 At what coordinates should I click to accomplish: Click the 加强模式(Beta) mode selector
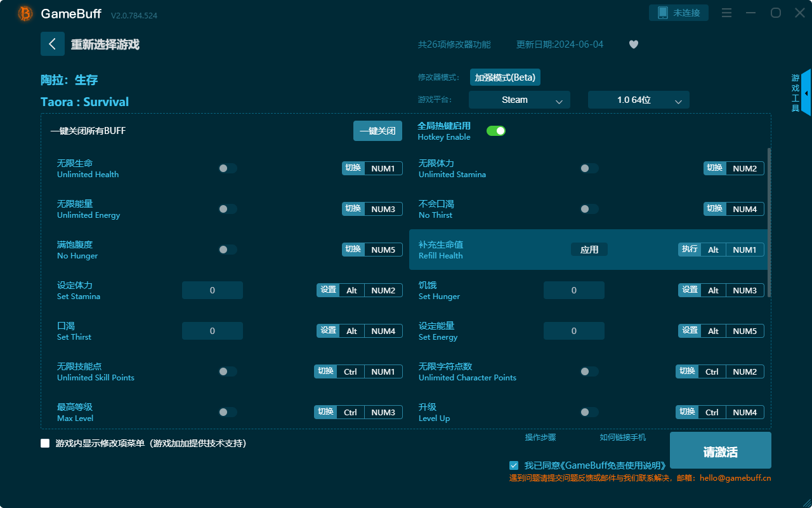click(505, 77)
